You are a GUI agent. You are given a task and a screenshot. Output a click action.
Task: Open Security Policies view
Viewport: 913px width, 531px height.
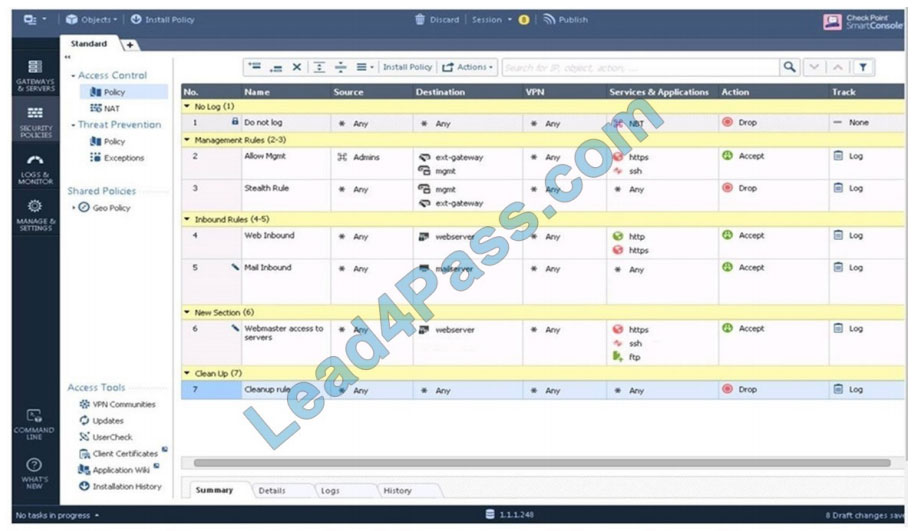point(35,122)
